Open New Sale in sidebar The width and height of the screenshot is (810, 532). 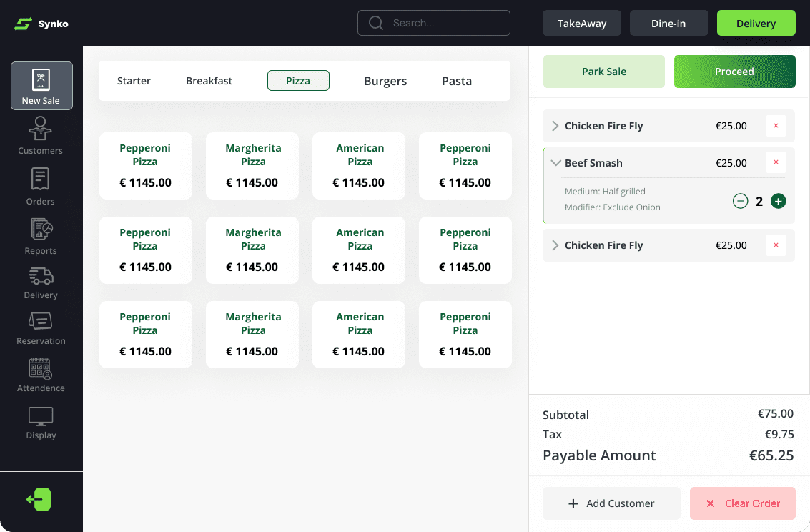click(x=41, y=86)
